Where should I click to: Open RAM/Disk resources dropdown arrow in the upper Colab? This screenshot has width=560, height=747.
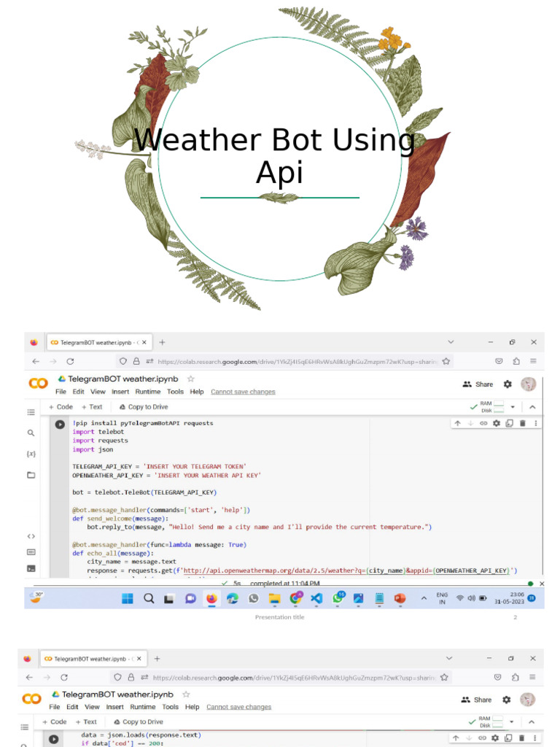513,407
